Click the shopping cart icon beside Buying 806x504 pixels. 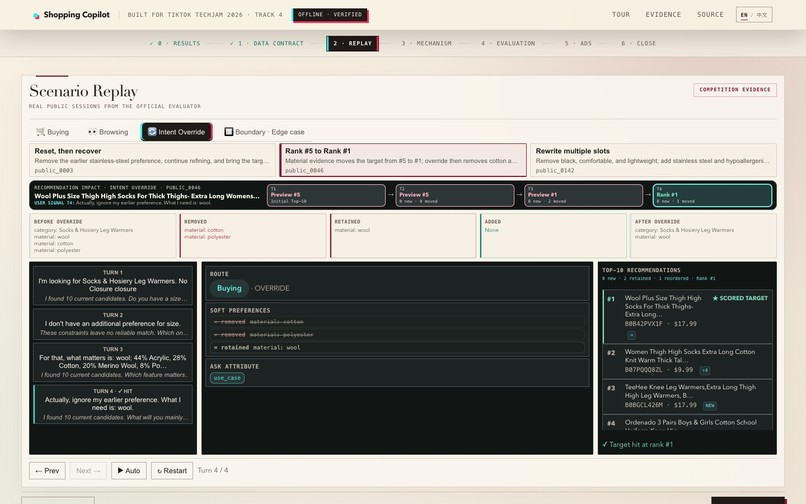(40, 132)
